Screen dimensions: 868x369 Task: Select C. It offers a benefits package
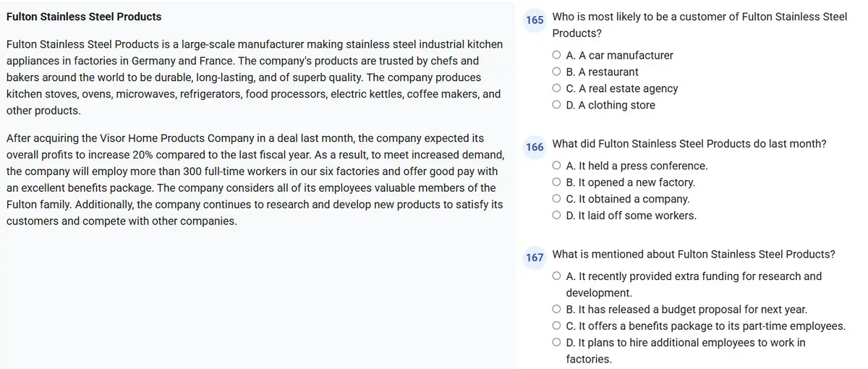tap(556, 326)
